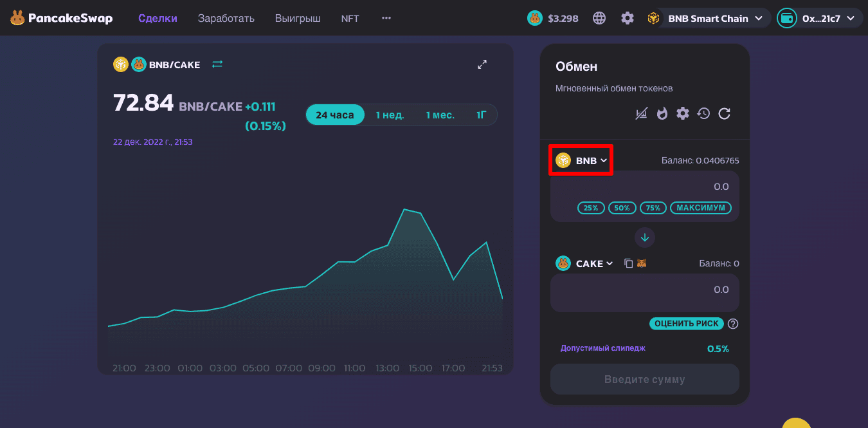The height and width of the screenshot is (428, 868).
Task: Click the BNB balance 0.0406765 text
Action: click(x=700, y=160)
